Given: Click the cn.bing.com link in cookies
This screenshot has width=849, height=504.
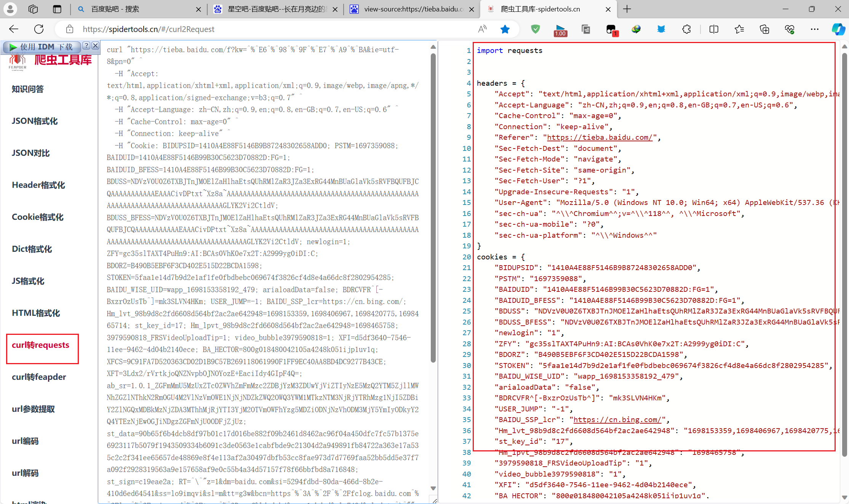Looking at the screenshot, I should click(617, 420).
